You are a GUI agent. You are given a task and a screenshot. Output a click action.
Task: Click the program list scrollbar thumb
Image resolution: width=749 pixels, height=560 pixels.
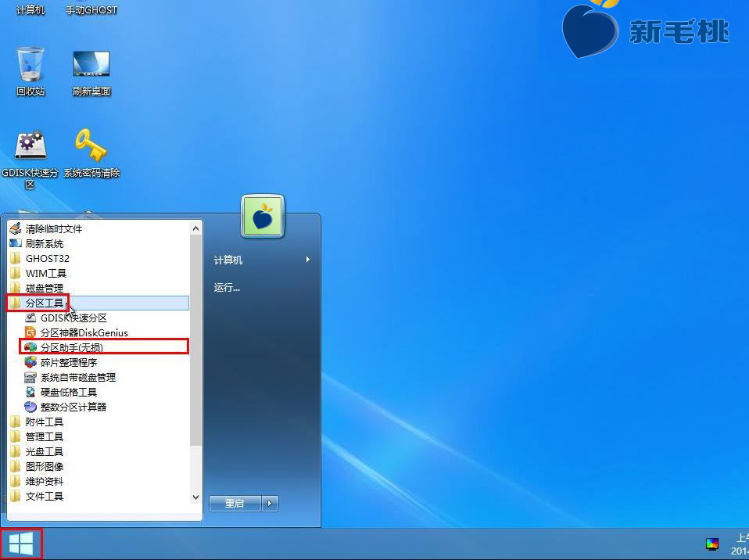pyautogui.click(x=195, y=340)
